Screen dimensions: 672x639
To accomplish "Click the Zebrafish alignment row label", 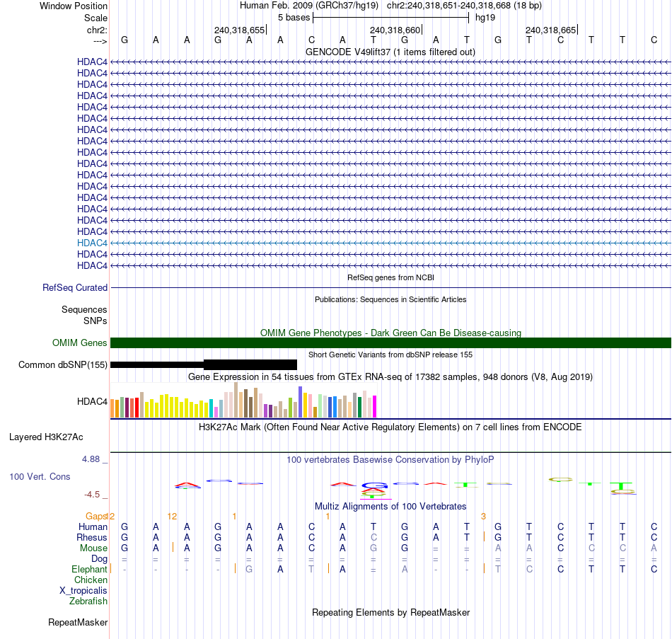I will [88, 601].
